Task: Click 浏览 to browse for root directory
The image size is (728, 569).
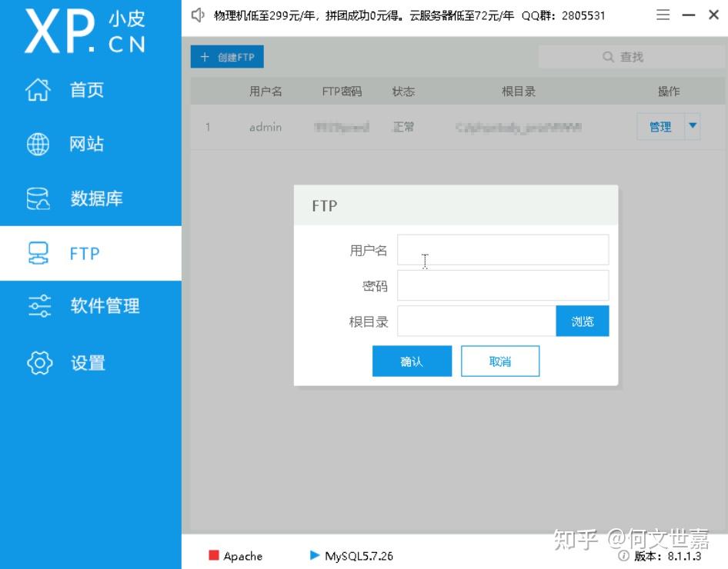Action: coord(583,321)
